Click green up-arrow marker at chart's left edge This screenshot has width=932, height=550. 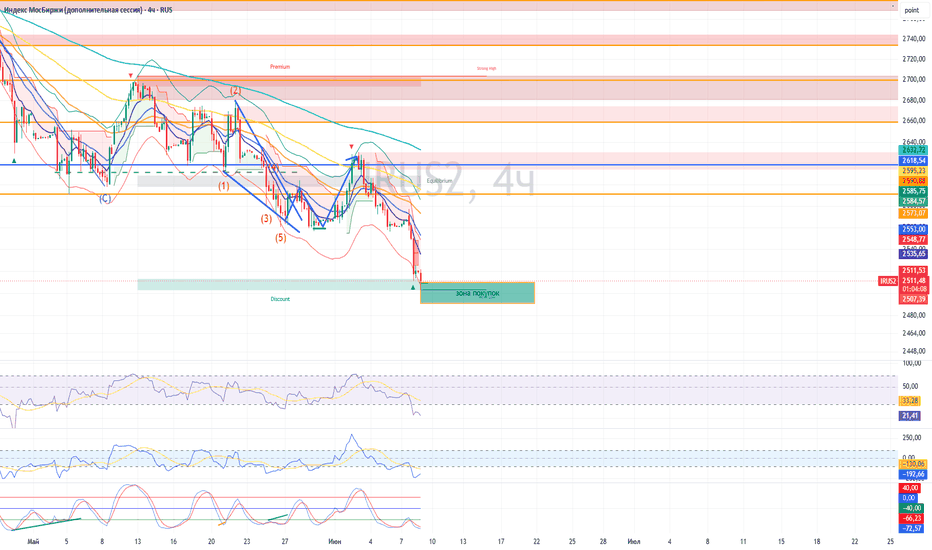14,161
